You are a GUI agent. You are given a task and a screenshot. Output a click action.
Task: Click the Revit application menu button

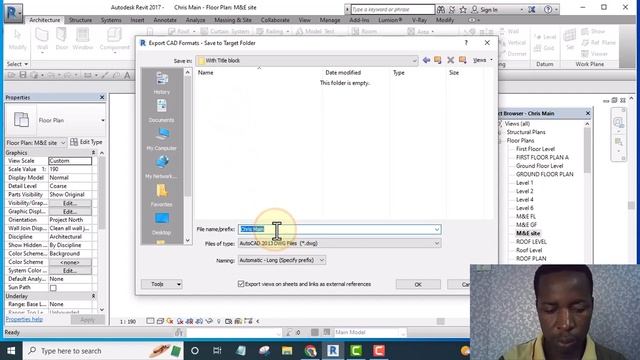[x=13, y=13]
